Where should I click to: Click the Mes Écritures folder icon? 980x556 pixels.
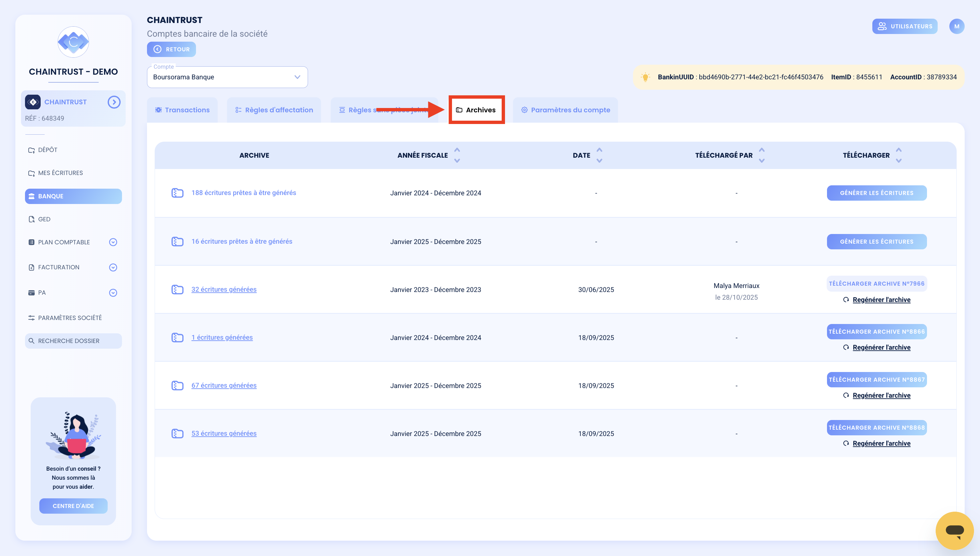point(31,173)
